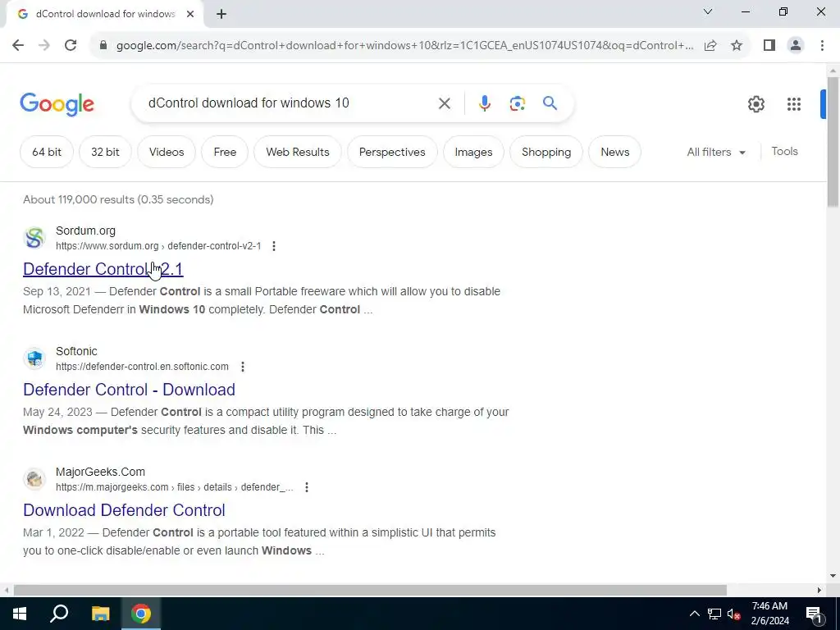Viewport: 840px width, 630px height.
Task: Go to Google home via logo
Action: pos(57,104)
